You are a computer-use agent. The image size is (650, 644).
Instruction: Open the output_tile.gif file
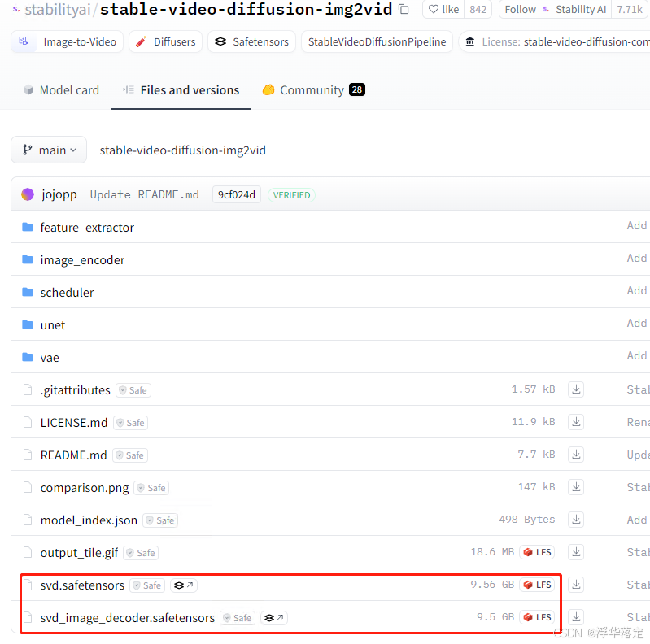pyautogui.click(x=79, y=553)
